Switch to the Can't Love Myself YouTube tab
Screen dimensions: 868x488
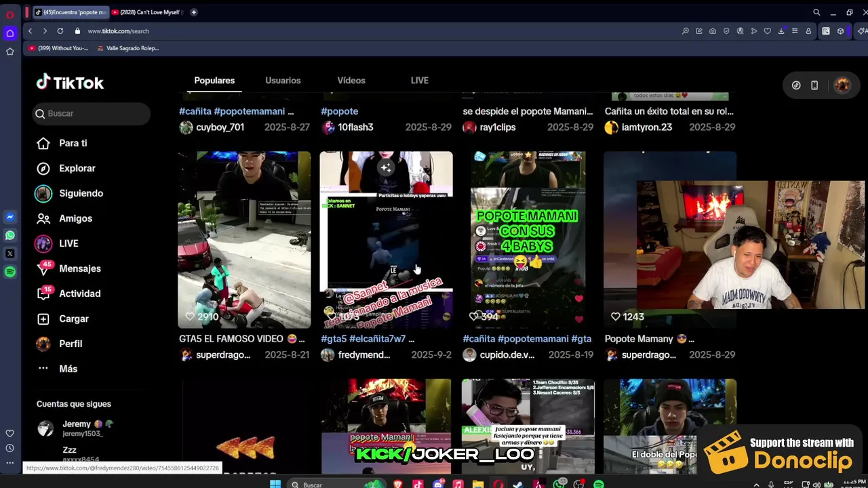[147, 12]
